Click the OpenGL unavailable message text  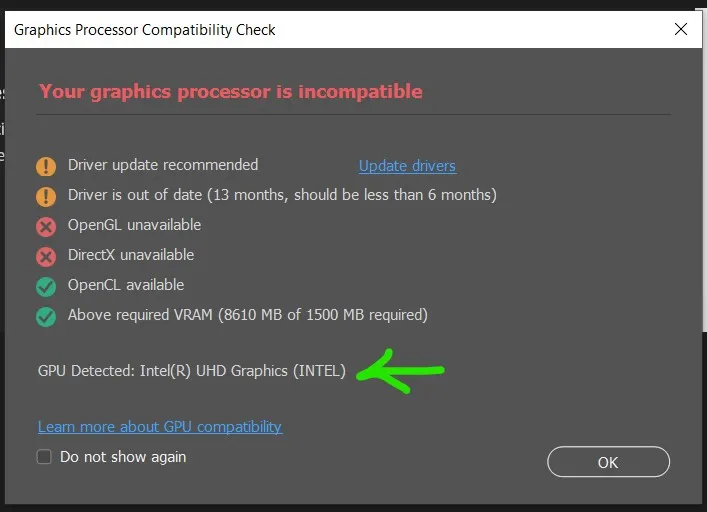pos(134,225)
